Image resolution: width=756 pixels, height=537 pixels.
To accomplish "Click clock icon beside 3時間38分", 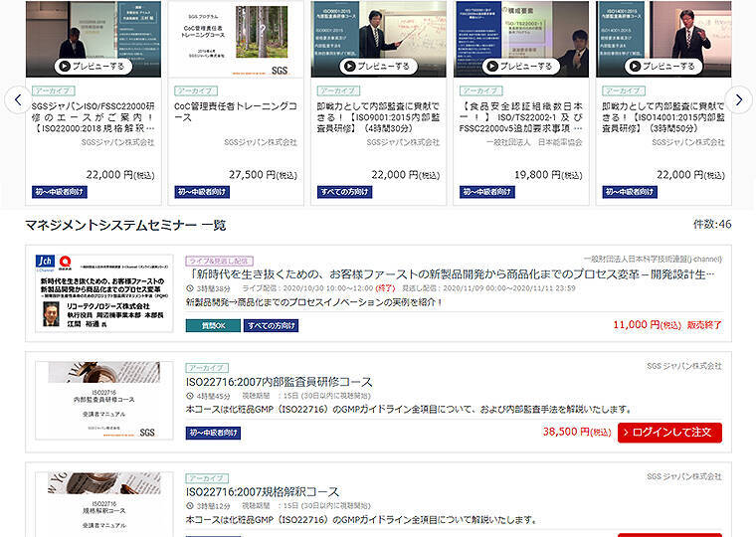I will coord(190,288).
